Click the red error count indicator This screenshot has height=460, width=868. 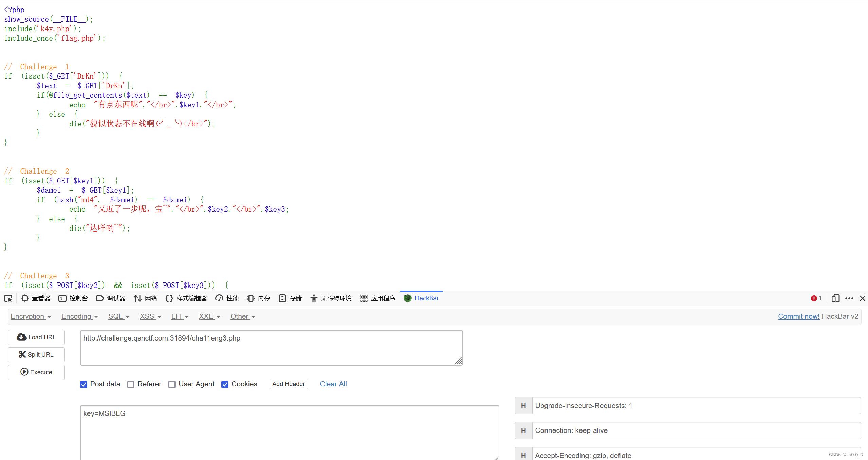816,298
